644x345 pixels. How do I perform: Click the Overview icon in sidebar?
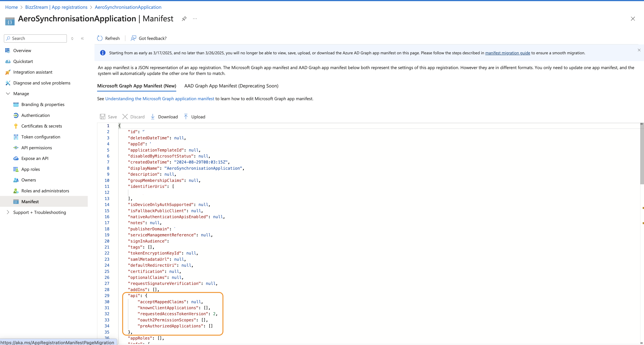click(7, 51)
